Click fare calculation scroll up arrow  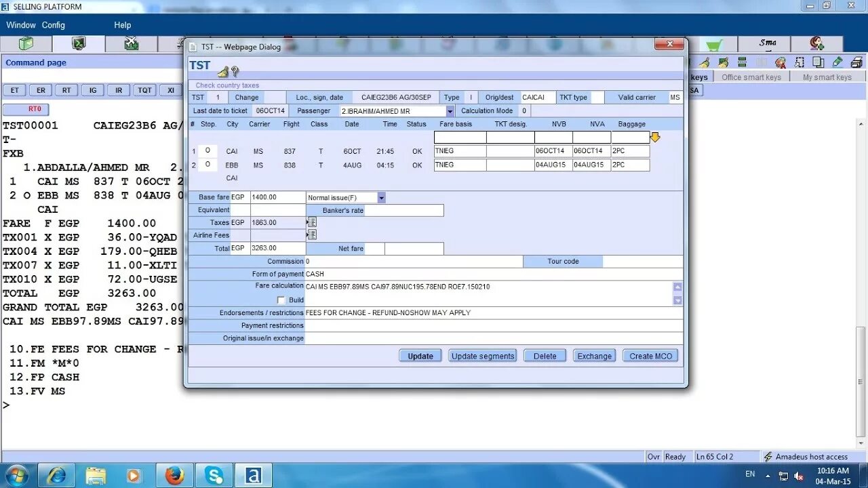click(677, 287)
